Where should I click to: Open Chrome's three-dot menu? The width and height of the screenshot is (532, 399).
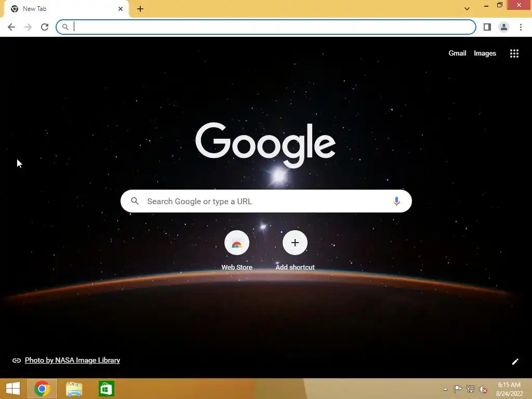[x=521, y=27]
